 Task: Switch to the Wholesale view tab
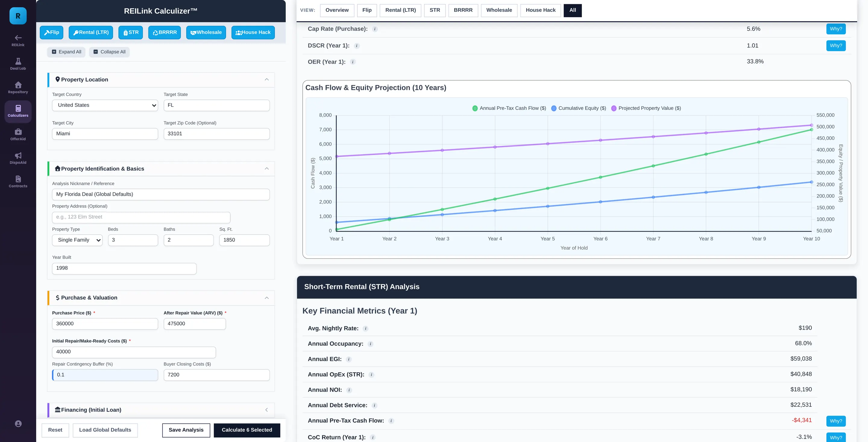[499, 10]
